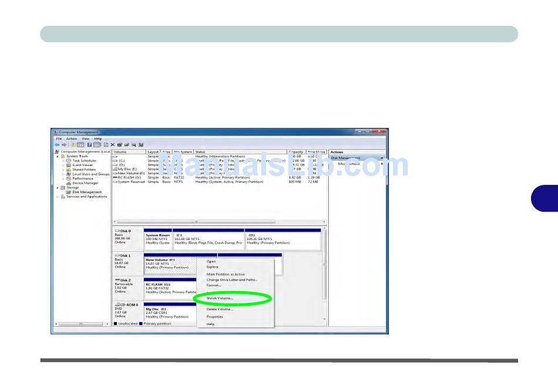The width and height of the screenshot is (558, 392).
Task: Select the RC FLASH 1.92 GB partition block
Action: (x=170, y=288)
